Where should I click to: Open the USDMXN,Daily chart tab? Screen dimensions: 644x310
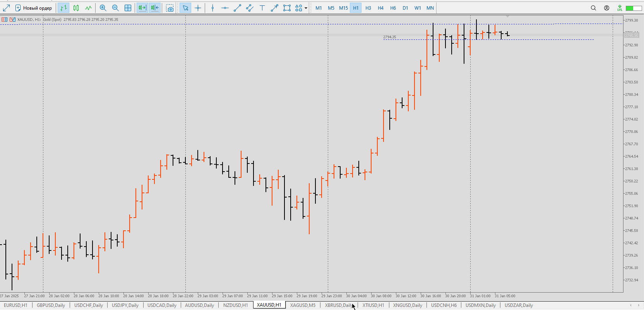click(x=481, y=305)
